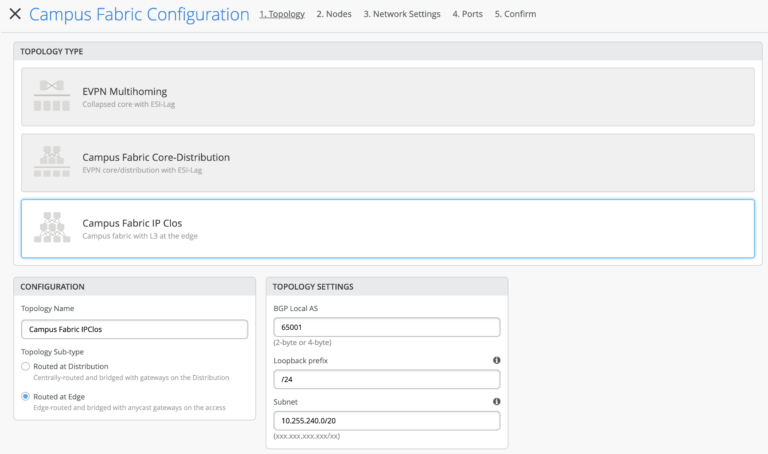This screenshot has height=454, width=768.
Task: Select Routed at Distribution sub-type
Action: (26, 367)
